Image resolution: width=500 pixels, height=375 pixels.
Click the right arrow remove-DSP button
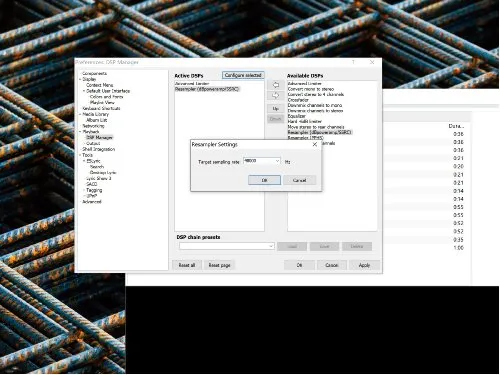click(x=276, y=96)
